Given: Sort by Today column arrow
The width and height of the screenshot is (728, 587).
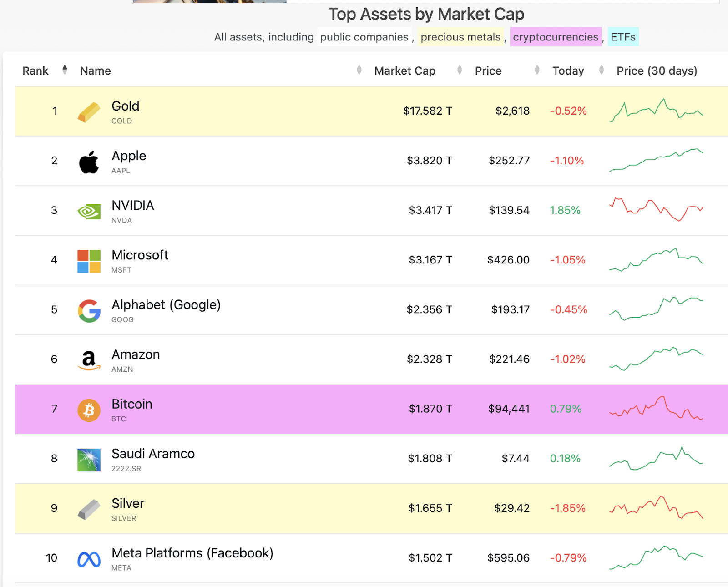Looking at the screenshot, I should 602,70.
